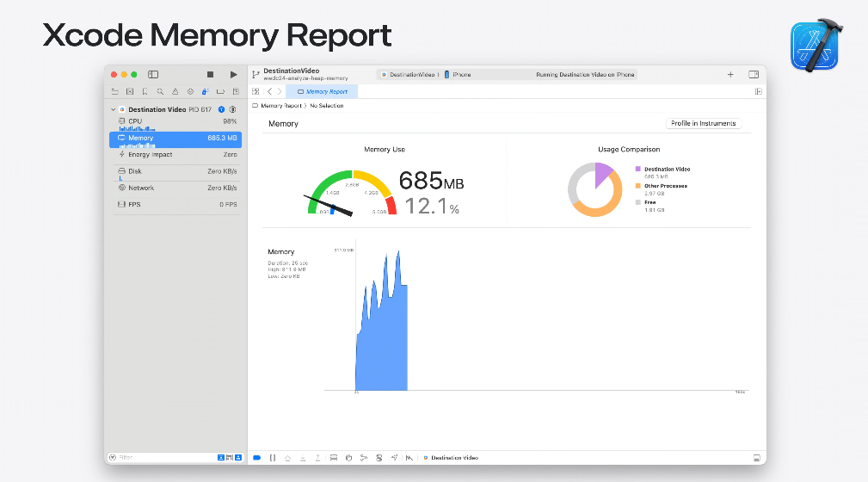Click Memory Report in the jump bar
The height and width of the screenshot is (482, 868).
[280, 106]
